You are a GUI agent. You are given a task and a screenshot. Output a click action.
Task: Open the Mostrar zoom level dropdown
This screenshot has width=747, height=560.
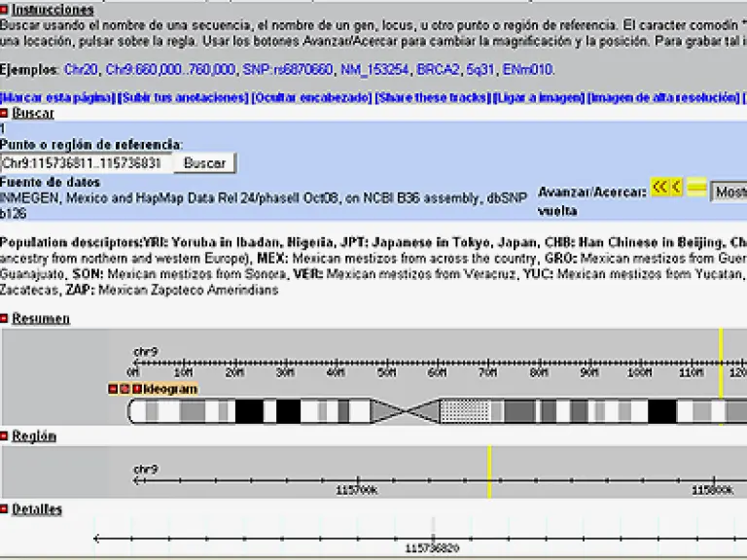coord(729,192)
